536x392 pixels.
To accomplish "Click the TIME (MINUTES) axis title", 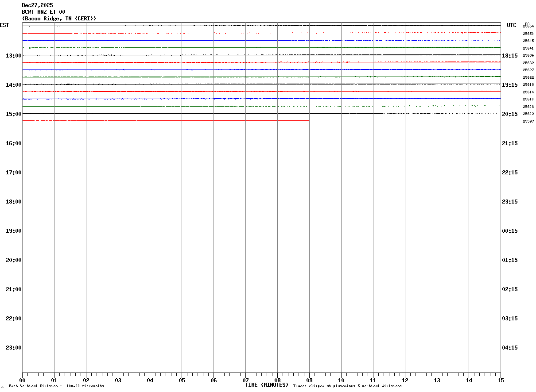I will [267, 385].
